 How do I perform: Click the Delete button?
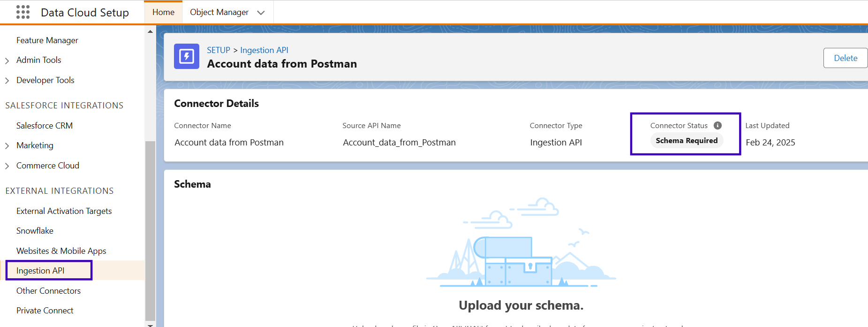[845, 58]
